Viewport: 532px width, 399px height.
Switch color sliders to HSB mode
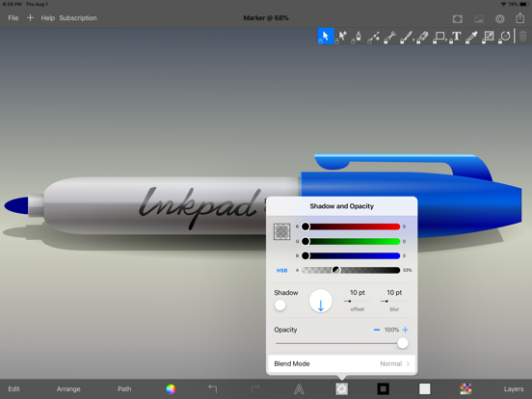pyautogui.click(x=281, y=271)
